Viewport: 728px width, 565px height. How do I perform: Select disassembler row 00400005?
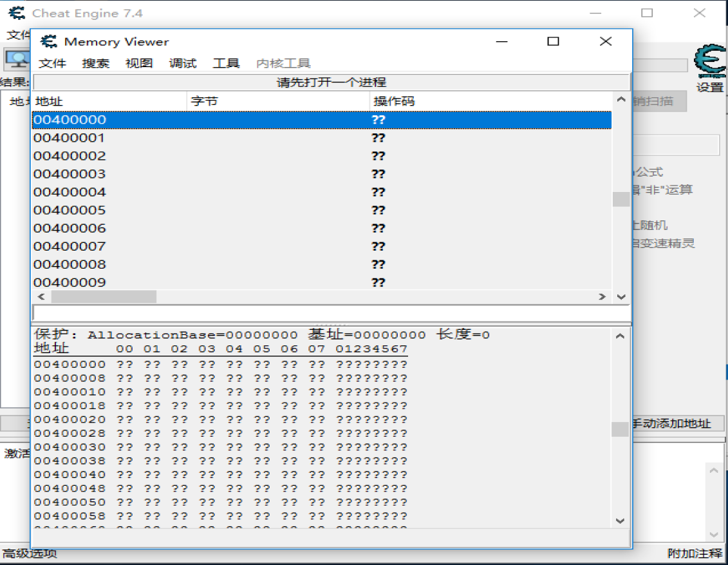pyautogui.click(x=322, y=211)
